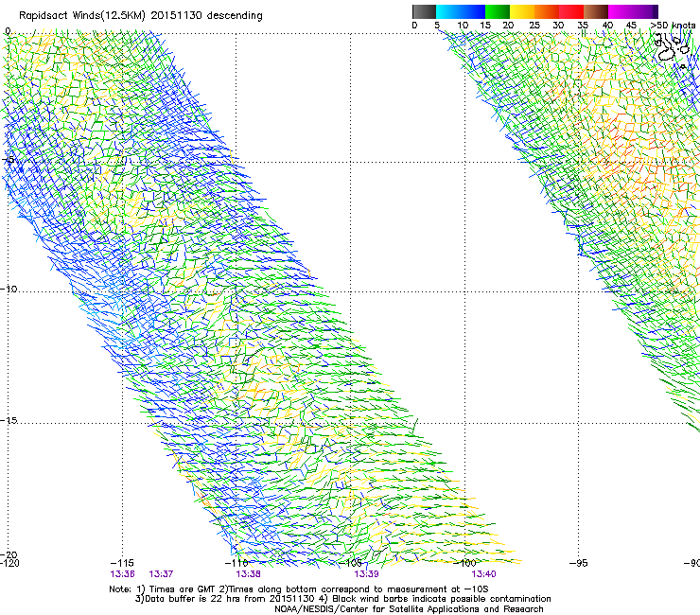Click the '-105' longitude axis label

(351, 563)
